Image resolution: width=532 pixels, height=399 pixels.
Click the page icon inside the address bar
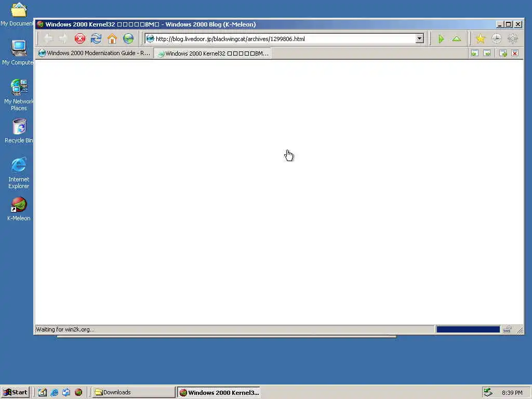[x=150, y=38]
